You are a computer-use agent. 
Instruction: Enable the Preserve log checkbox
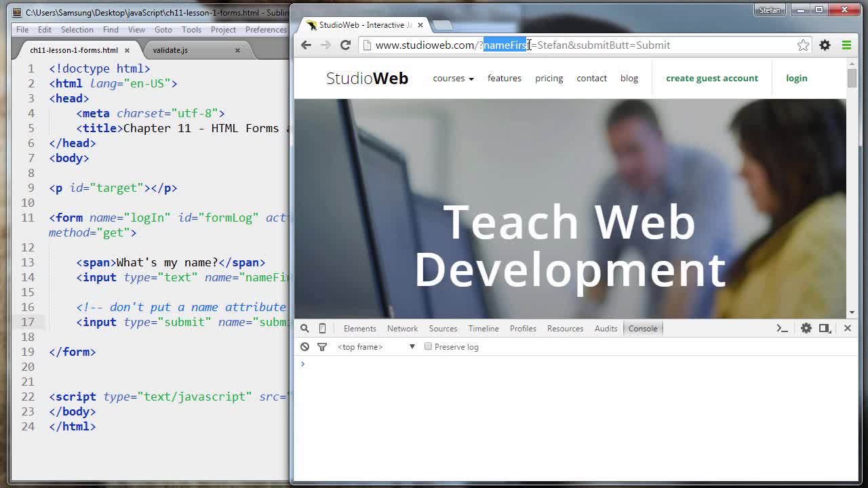[428, 346]
